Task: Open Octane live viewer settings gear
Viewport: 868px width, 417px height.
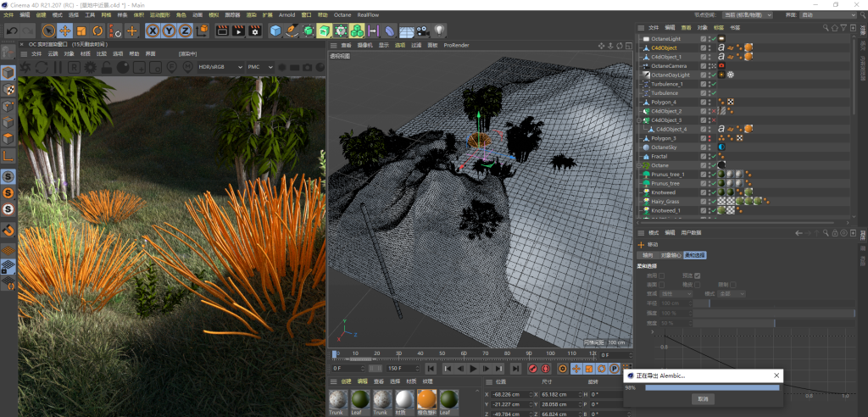Action: click(x=90, y=67)
